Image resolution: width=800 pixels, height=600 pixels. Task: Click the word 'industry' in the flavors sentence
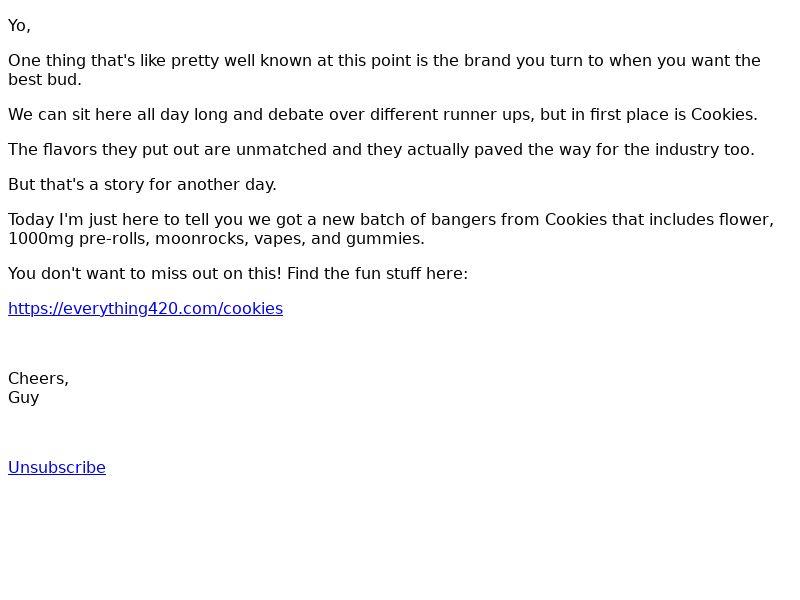pyautogui.click(x=687, y=149)
